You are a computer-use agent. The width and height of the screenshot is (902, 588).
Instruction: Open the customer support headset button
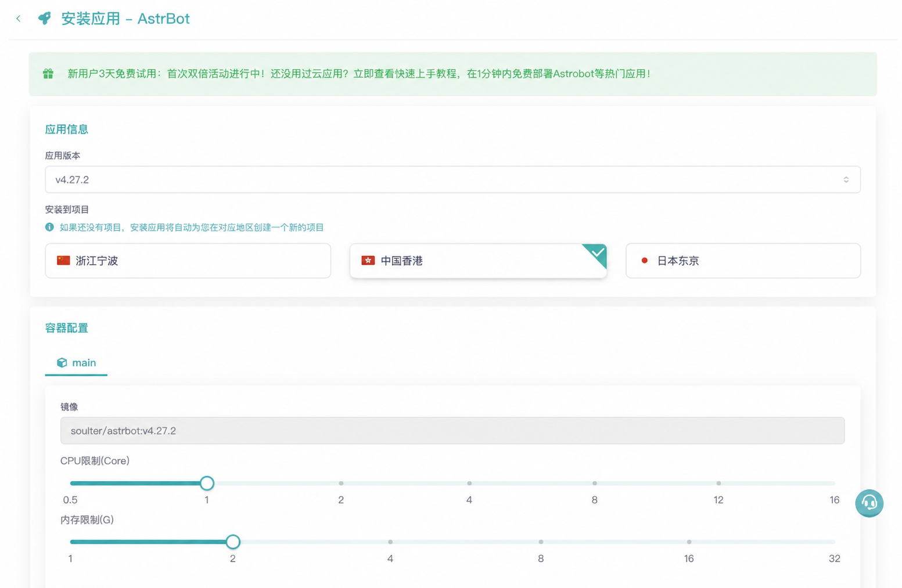point(869,503)
